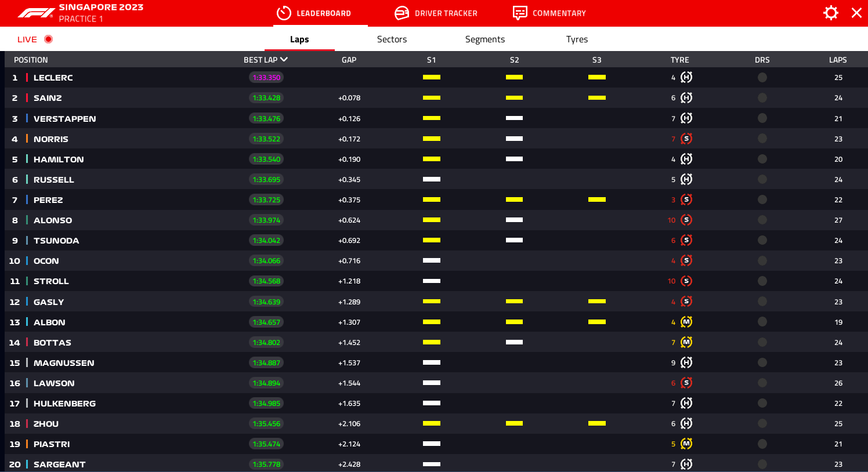This screenshot has width=868, height=472.
Task: Close the live timing panel
Action: [x=856, y=13]
